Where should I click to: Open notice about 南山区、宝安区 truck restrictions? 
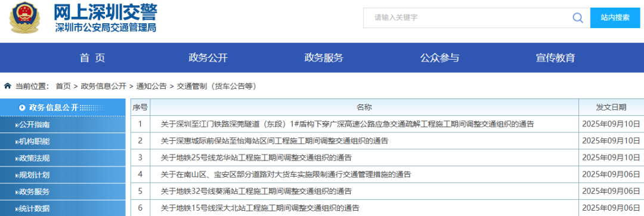(x=286, y=174)
